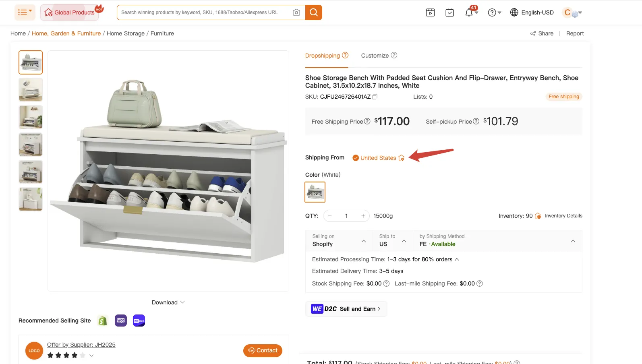
Task: Select the WooCommerce selling site icon
Action: (121, 321)
